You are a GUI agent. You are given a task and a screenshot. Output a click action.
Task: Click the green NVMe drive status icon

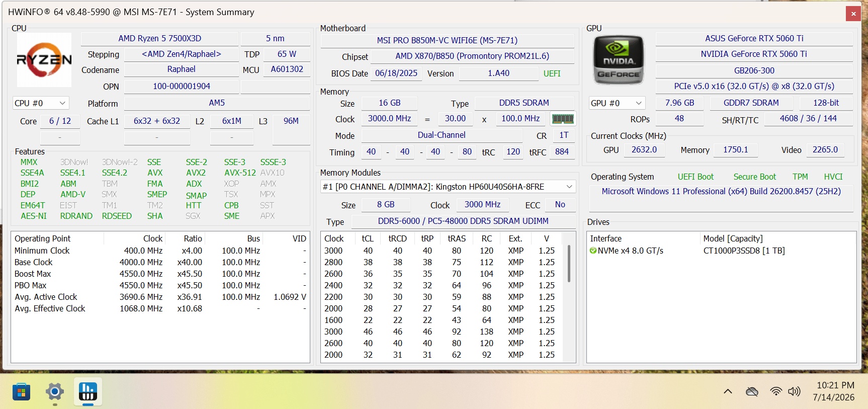pos(593,251)
